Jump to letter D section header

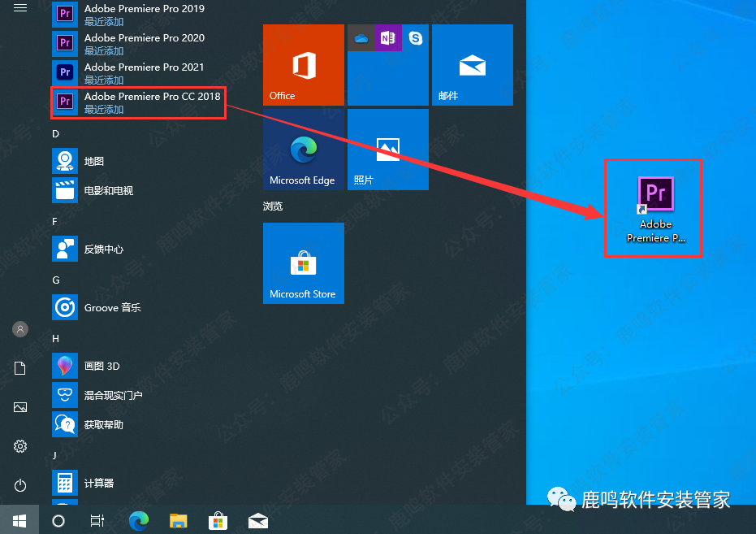pyautogui.click(x=55, y=133)
